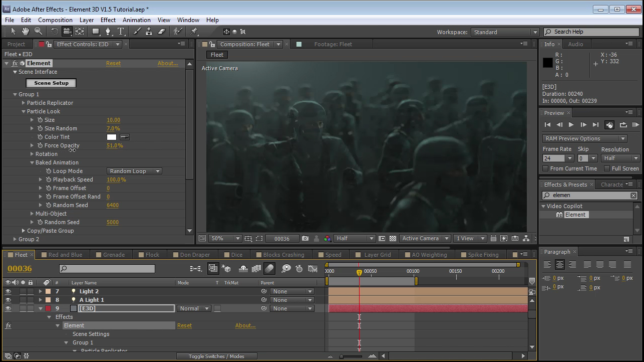Viewport: 644px width, 362px height.
Task: Select the Pen tool
Action: point(108,32)
